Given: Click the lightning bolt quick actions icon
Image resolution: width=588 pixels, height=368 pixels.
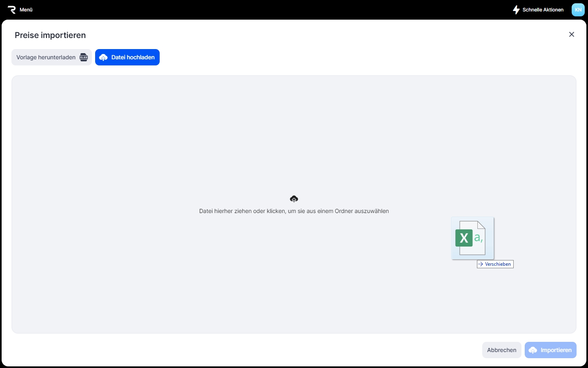Looking at the screenshot, I should [x=516, y=10].
